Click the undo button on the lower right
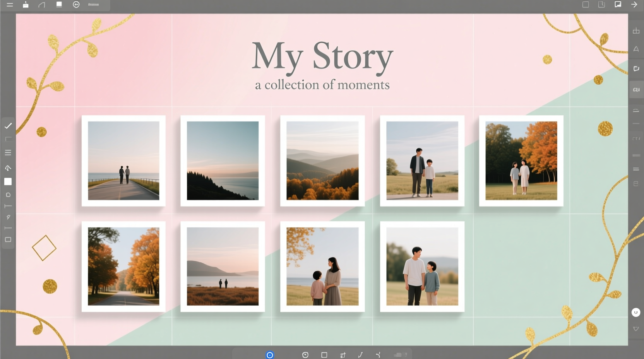Image resolution: width=644 pixels, height=359 pixels. [635, 312]
